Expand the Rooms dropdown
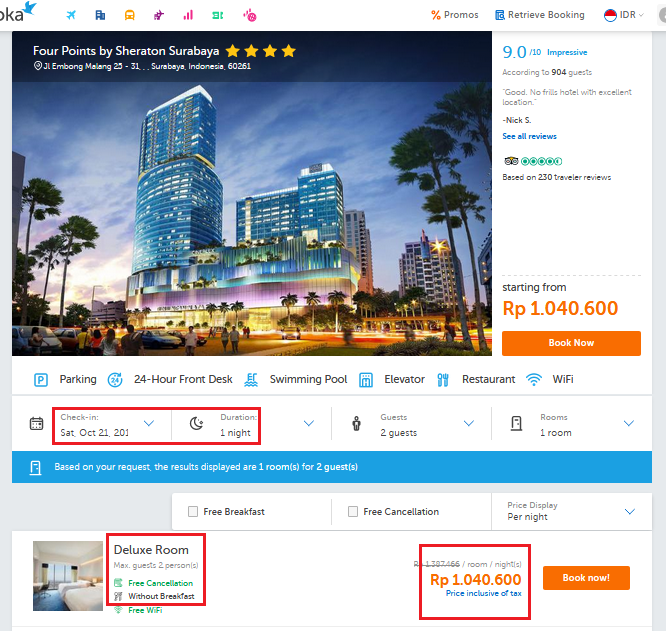The image size is (666, 631). point(629,423)
